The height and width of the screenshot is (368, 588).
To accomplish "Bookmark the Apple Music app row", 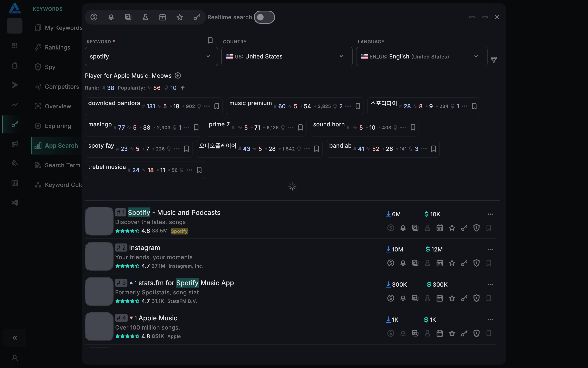I will tap(489, 333).
